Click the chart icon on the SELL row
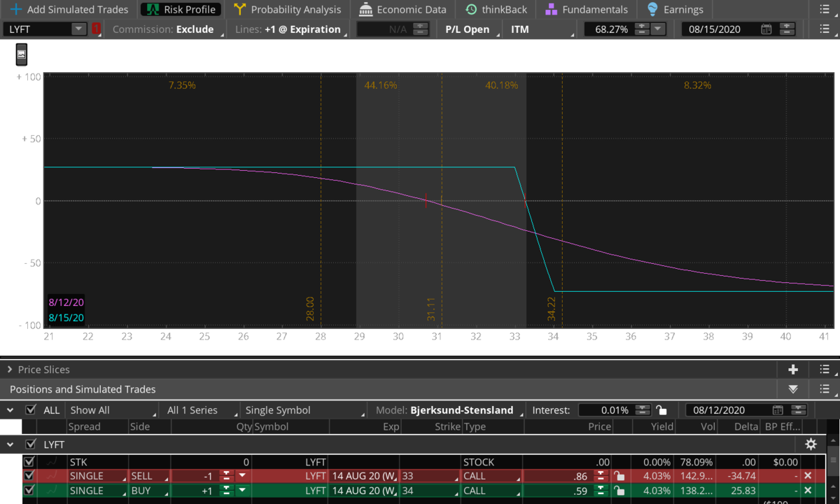 [x=51, y=476]
